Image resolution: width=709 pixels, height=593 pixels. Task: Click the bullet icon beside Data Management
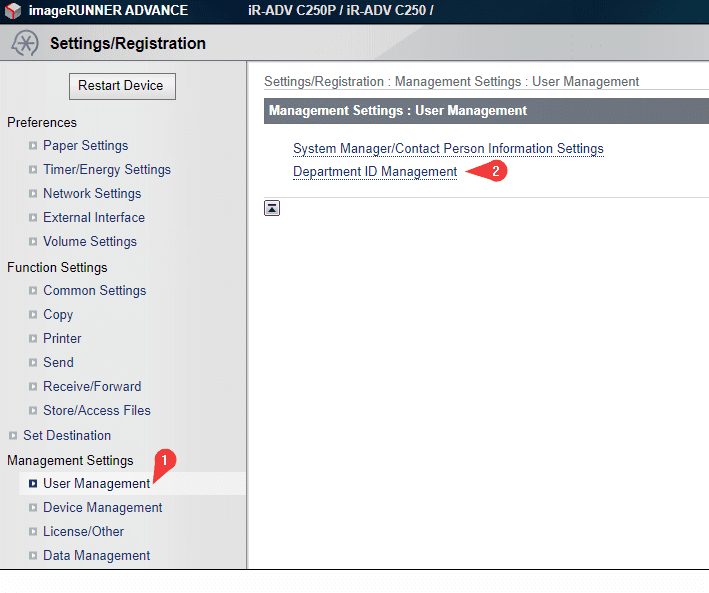click(33, 556)
